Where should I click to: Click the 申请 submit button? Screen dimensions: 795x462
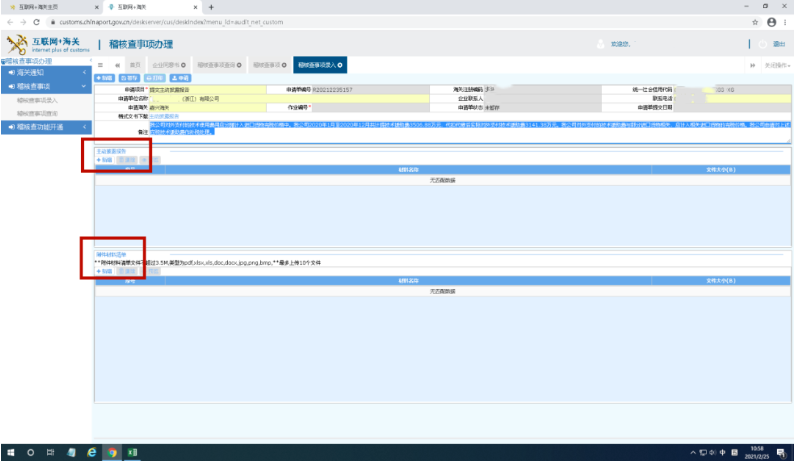click(x=180, y=78)
